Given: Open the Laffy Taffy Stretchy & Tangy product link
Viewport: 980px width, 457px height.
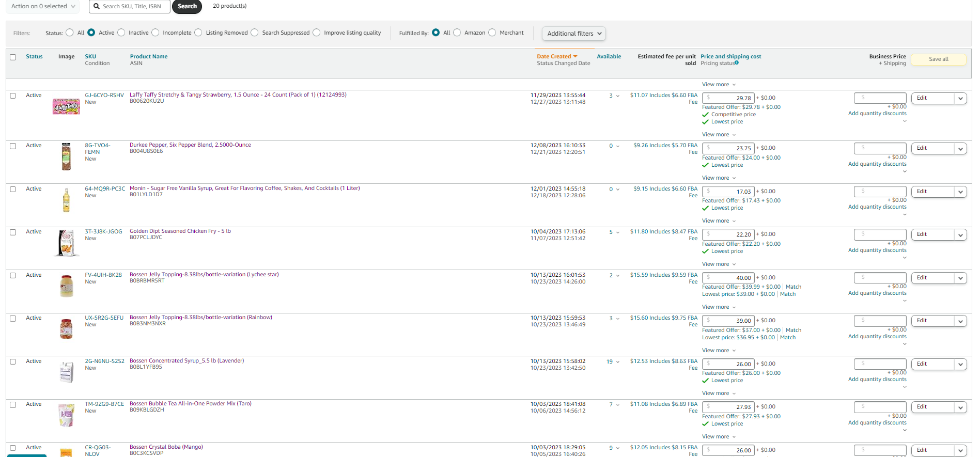Looking at the screenshot, I should [238, 94].
